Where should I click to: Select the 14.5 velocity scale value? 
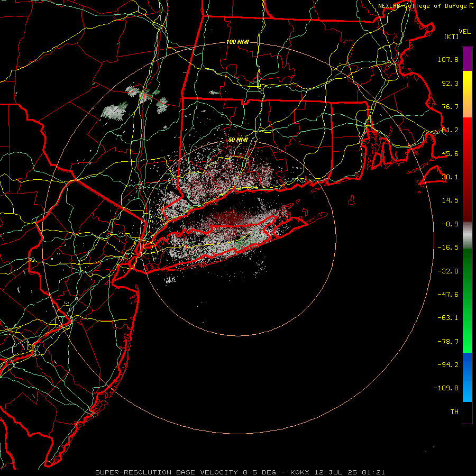[x=450, y=200]
